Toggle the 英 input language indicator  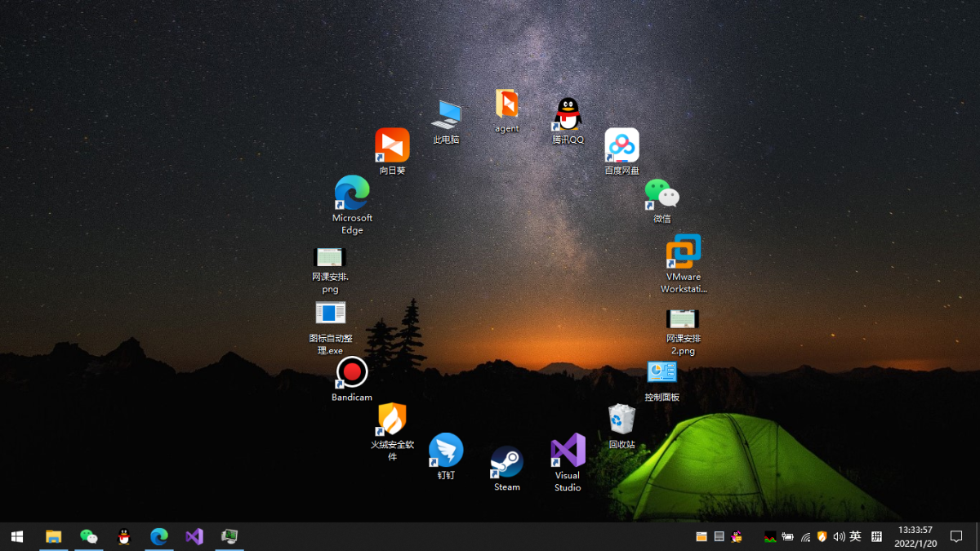click(855, 536)
